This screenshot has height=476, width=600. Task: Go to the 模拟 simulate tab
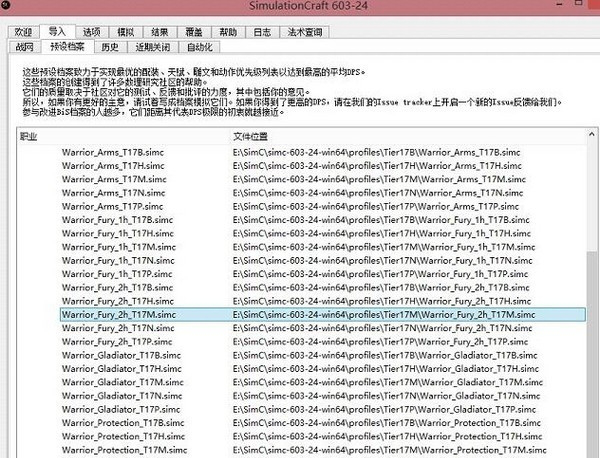[126, 32]
